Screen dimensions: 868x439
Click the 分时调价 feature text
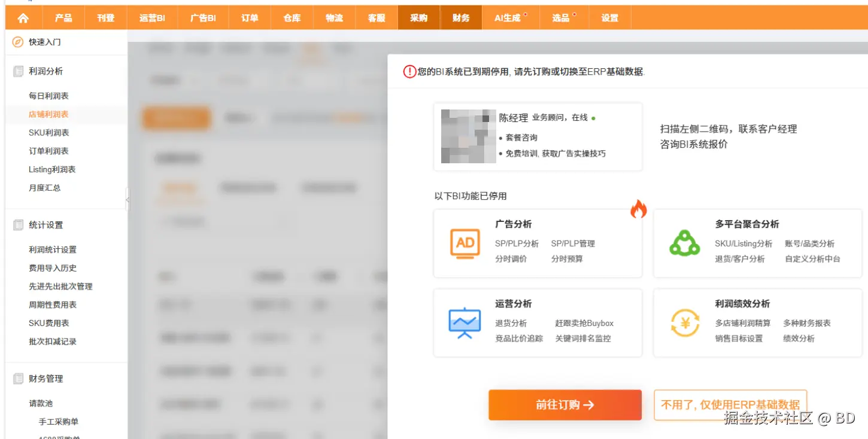pos(511,259)
